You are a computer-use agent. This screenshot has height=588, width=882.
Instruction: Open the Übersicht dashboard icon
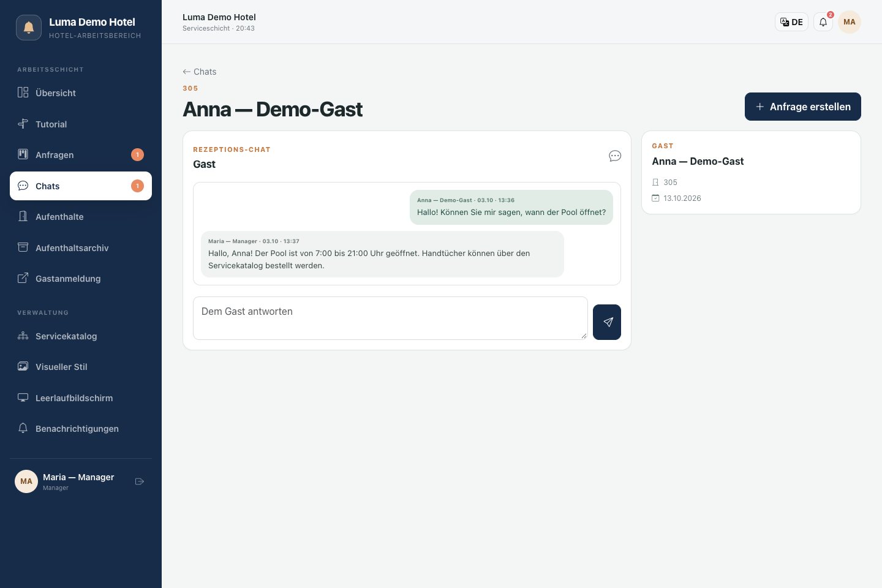click(23, 92)
